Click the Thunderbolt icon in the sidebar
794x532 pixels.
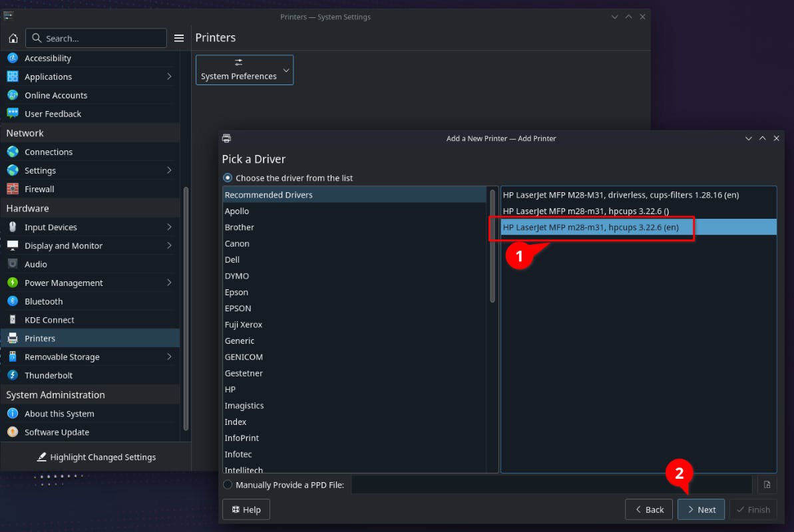(13, 375)
